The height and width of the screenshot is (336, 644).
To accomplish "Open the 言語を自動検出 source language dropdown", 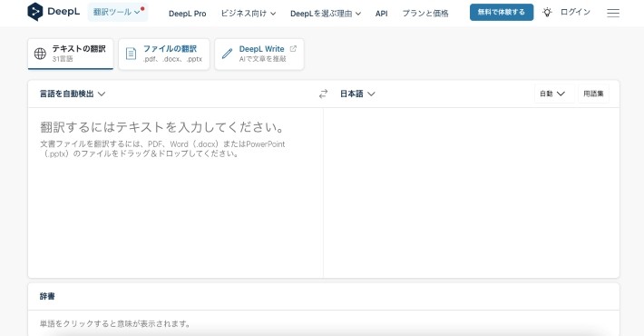I will coord(73,94).
